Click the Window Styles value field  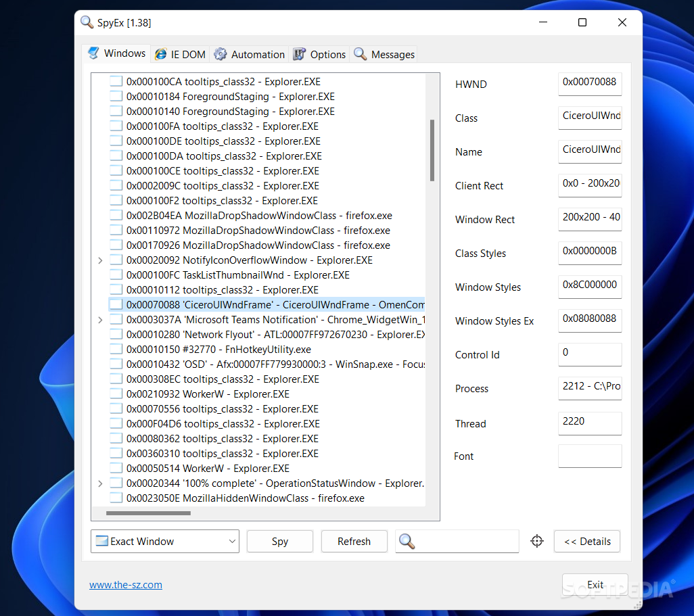pyautogui.click(x=590, y=287)
